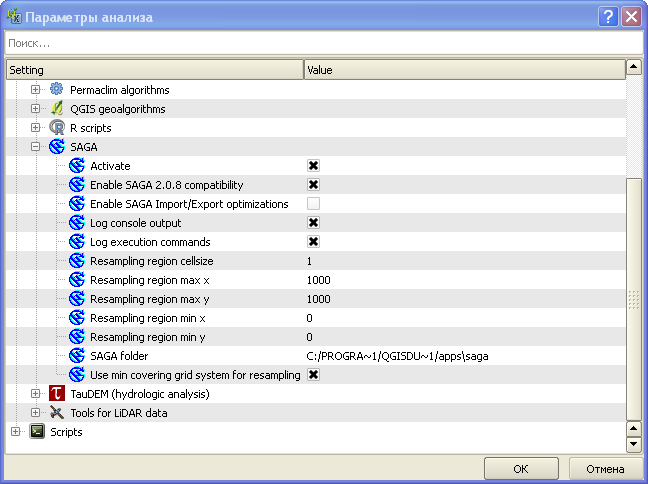Expand the Permaclim algorithms node

[35, 90]
